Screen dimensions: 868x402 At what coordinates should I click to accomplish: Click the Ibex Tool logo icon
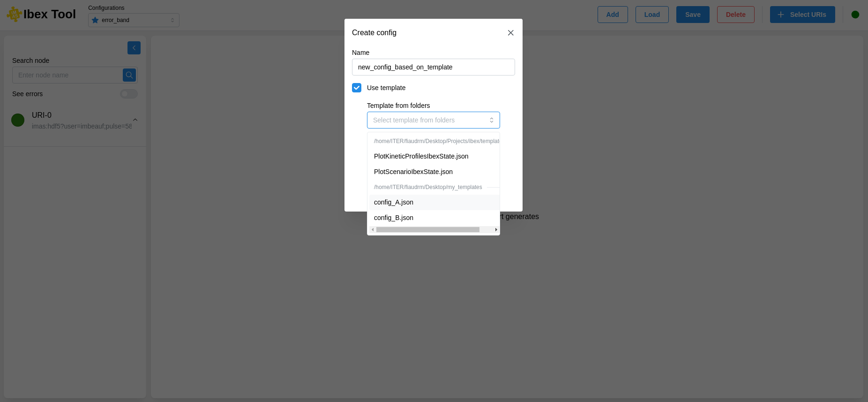point(15,14)
